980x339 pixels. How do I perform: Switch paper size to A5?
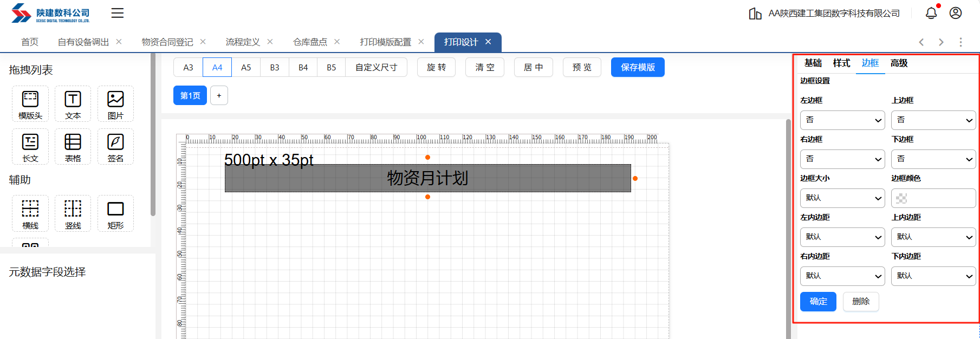coord(246,68)
